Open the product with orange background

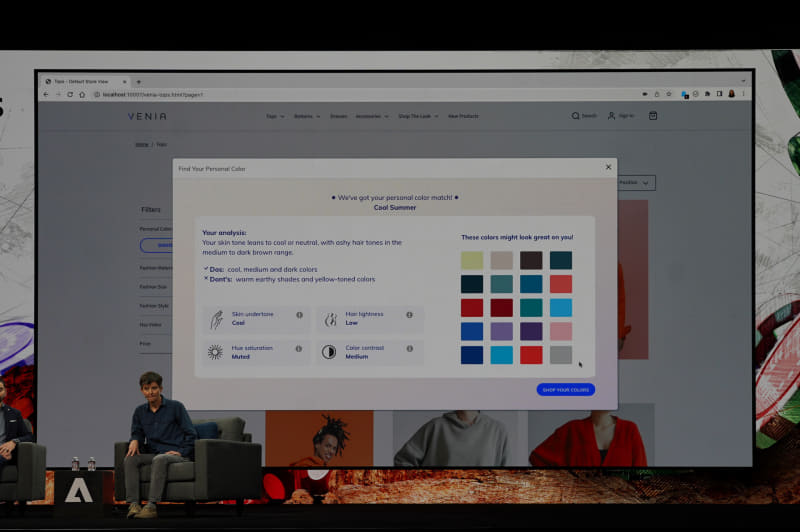click(319, 438)
